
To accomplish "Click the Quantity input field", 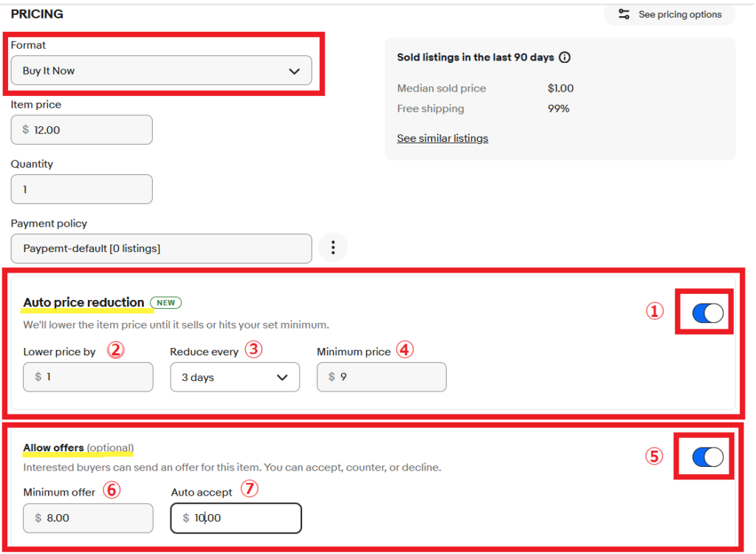I will coord(82,189).
